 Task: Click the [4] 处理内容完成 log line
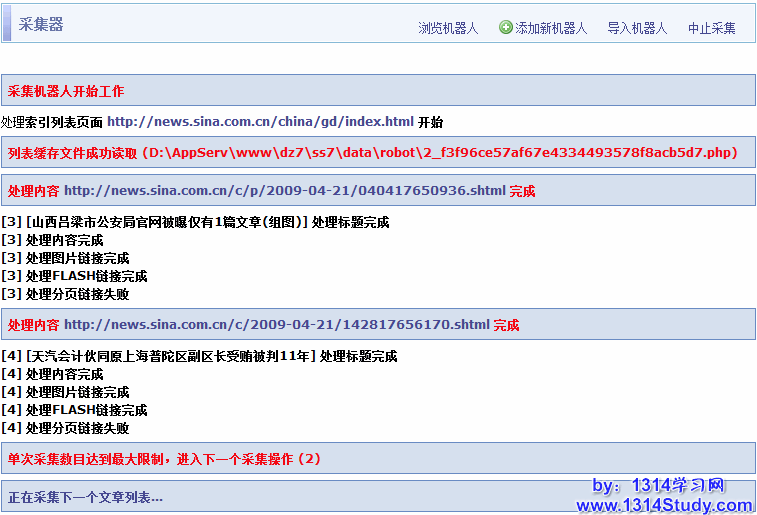click(52, 374)
